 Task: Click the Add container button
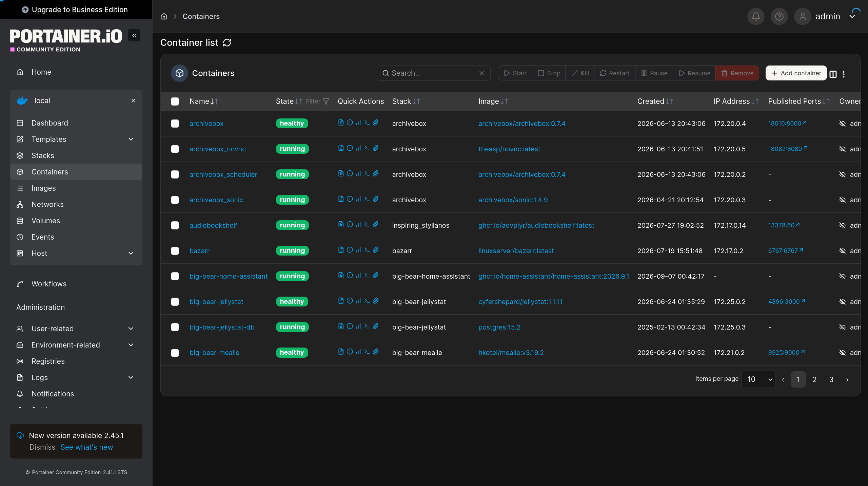(x=796, y=73)
